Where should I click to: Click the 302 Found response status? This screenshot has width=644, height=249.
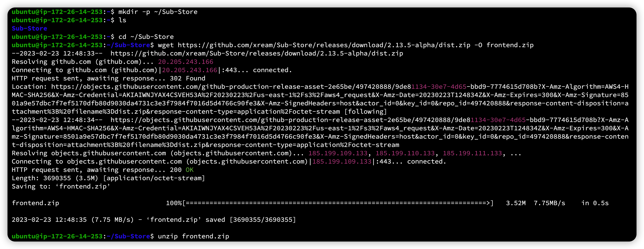[188, 78]
